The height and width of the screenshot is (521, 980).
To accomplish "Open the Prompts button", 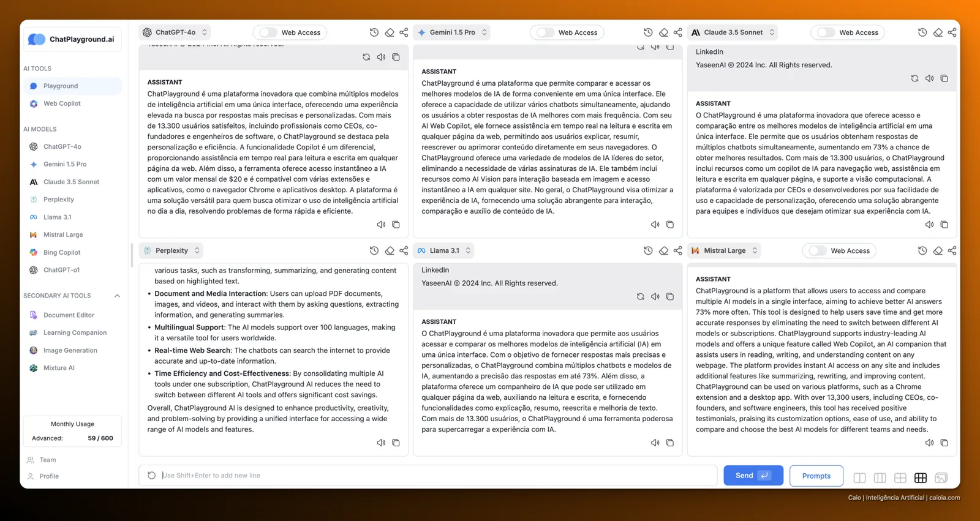I will 816,476.
